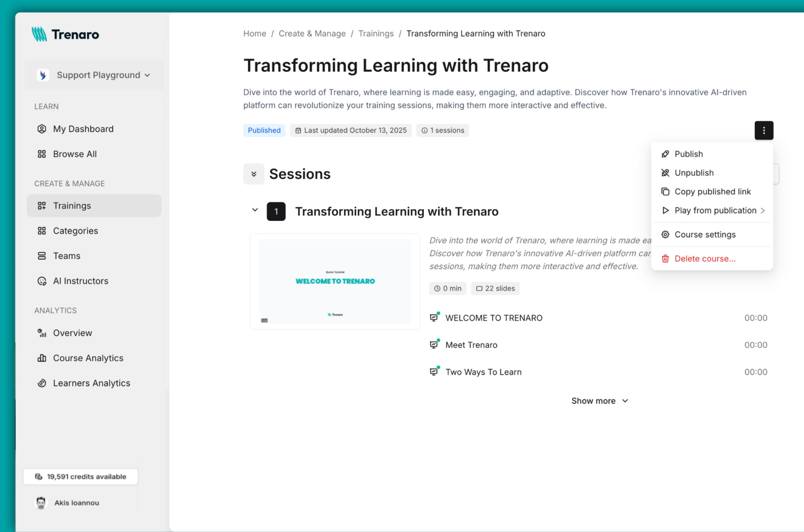Click the double-chevron to collapse Sessions

pyautogui.click(x=254, y=174)
